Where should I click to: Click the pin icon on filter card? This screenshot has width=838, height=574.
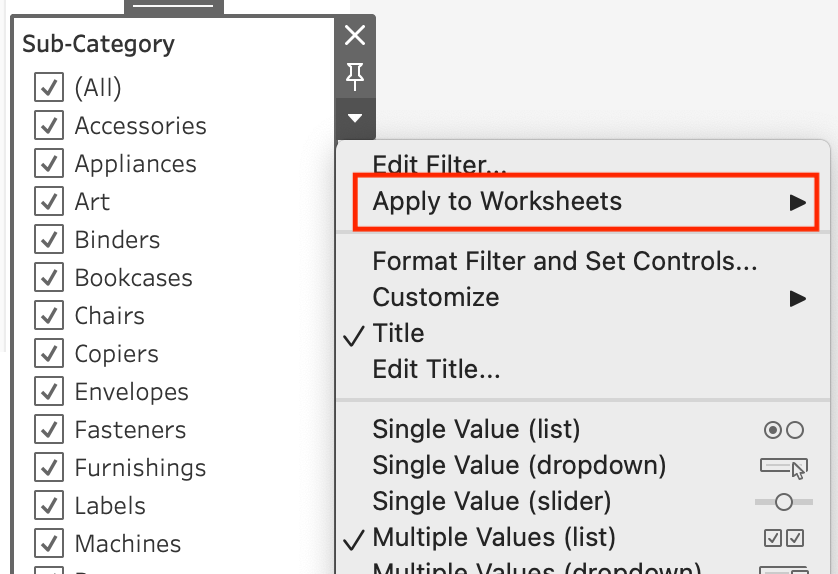click(355, 76)
